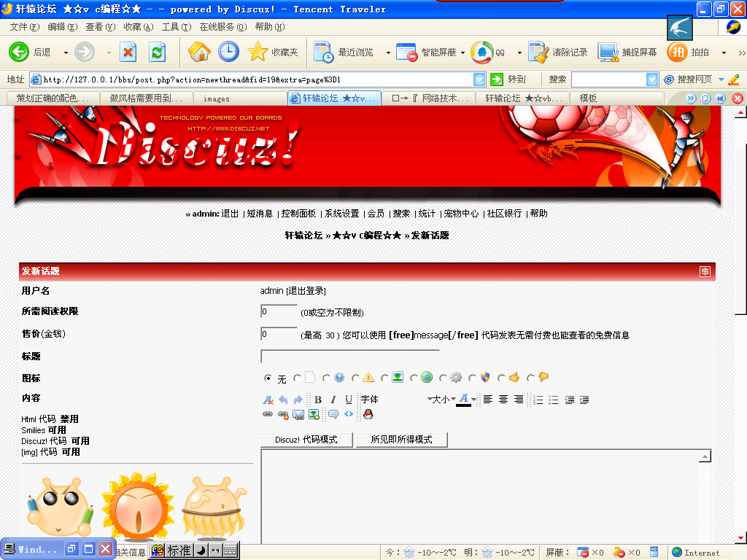Open the 文件(F) menu
Viewport: 747px width, 560px height.
pyautogui.click(x=25, y=27)
